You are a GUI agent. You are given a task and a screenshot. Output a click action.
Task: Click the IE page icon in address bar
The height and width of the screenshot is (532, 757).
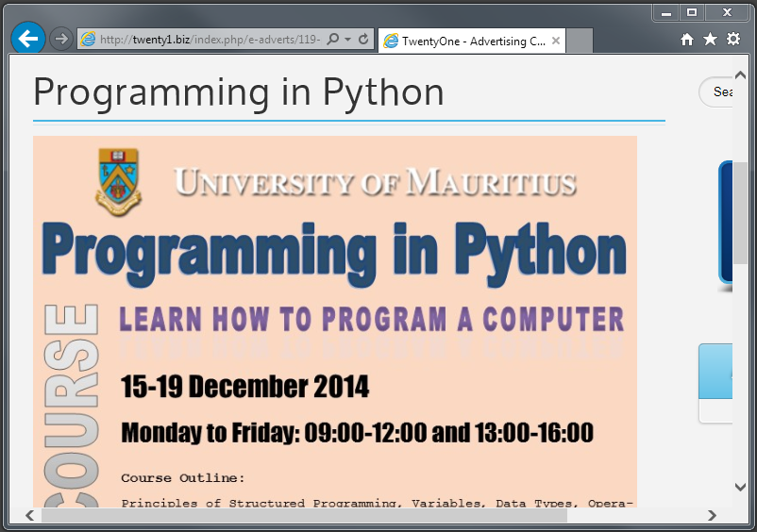[88, 39]
